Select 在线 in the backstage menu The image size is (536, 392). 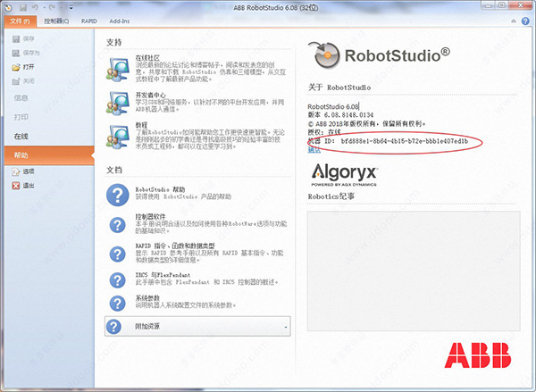[x=21, y=137]
